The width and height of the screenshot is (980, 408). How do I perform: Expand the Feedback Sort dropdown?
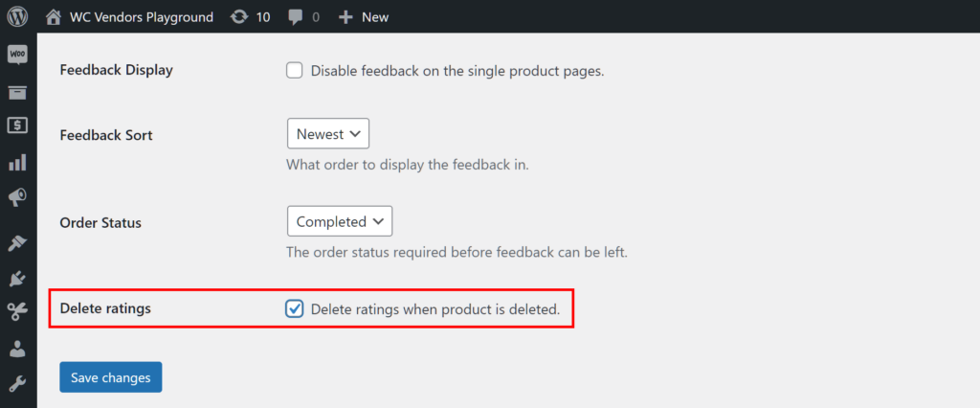[x=328, y=134]
